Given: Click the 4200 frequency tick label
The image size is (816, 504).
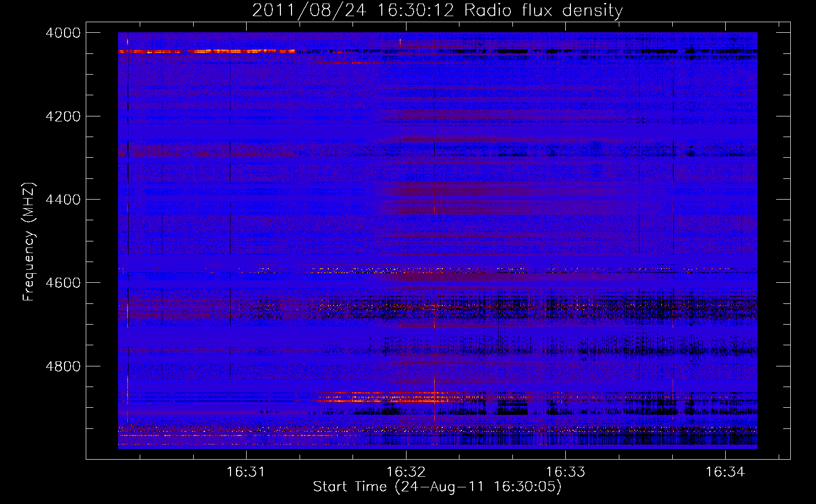Looking at the screenshot, I should [x=63, y=116].
